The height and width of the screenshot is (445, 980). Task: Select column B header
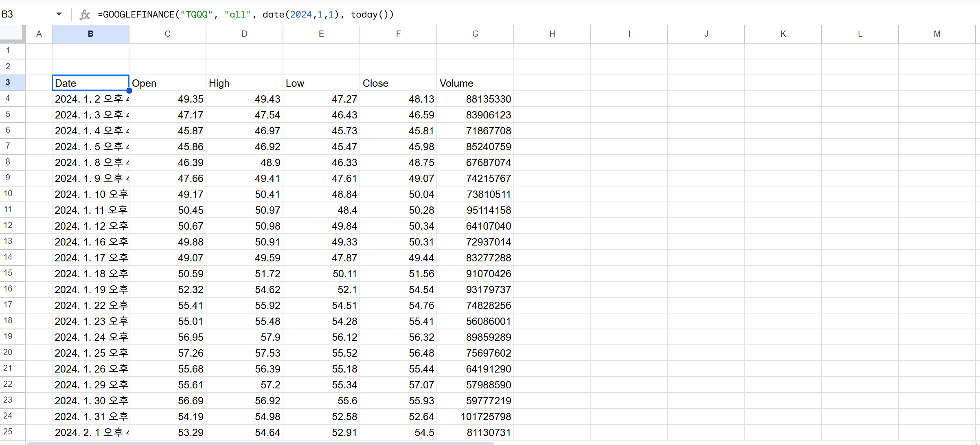(x=90, y=34)
